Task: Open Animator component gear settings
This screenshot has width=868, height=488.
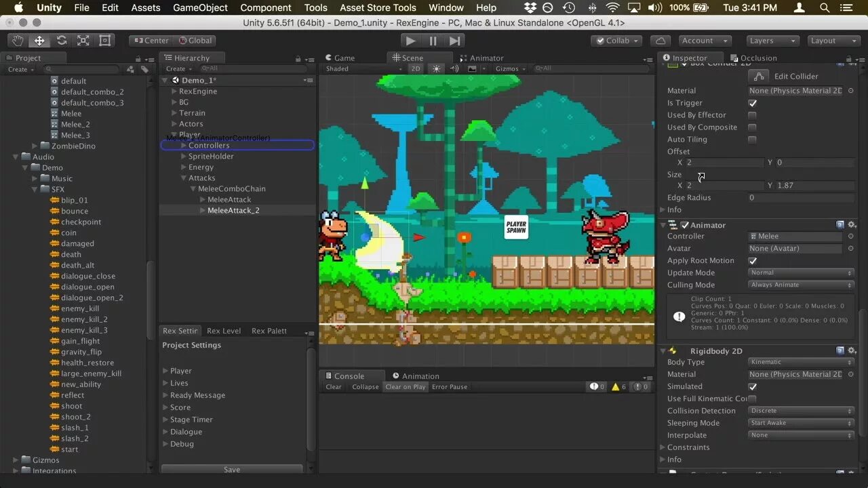Action: point(852,225)
